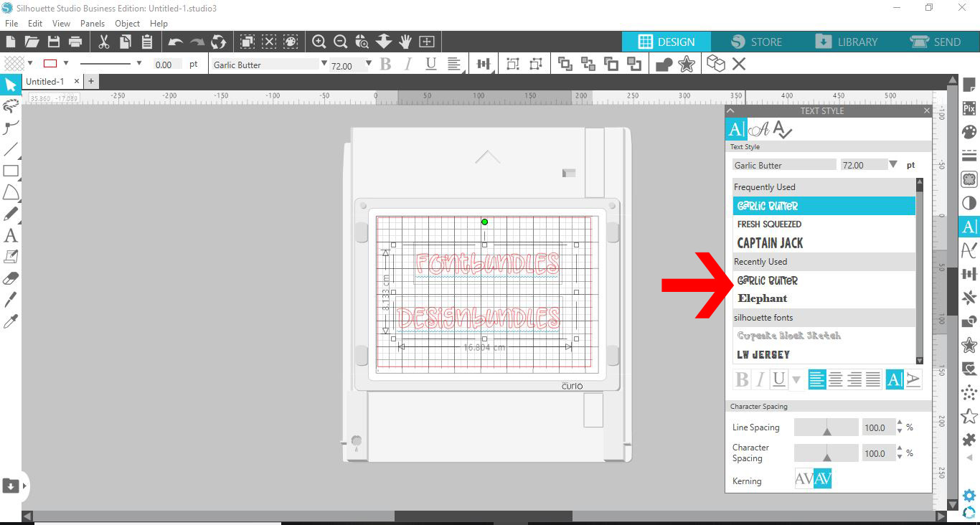The image size is (980, 525).
Task: Switch to the LIBRARY tab
Action: click(847, 42)
